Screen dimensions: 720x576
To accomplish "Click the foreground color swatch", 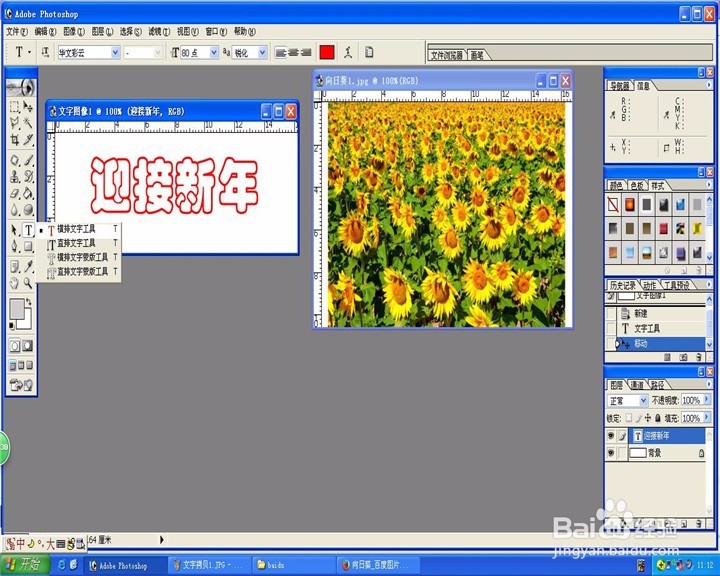I will coord(17,309).
